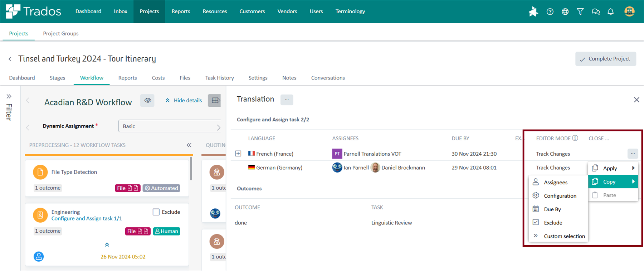Image resolution: width=644 pixels, height=271 pixels.
Task: Click Daniel Brockmann's avatar photo
Action: pos(375,168)
